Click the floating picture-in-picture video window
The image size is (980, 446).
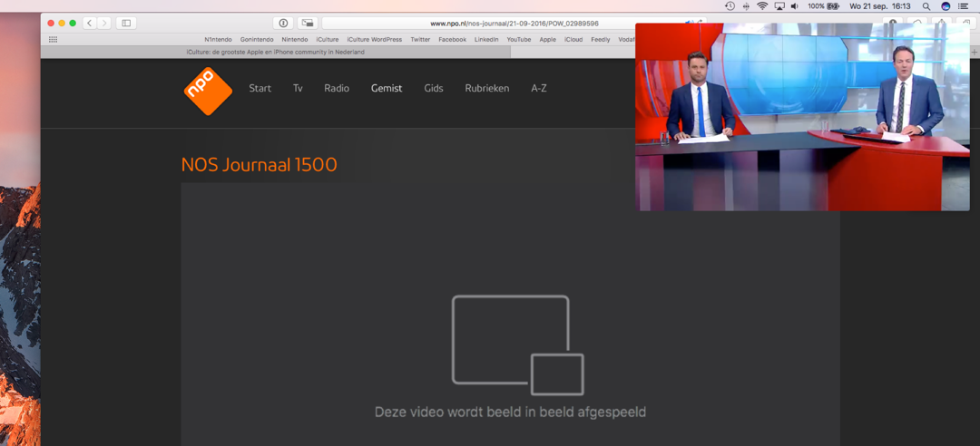802,117
